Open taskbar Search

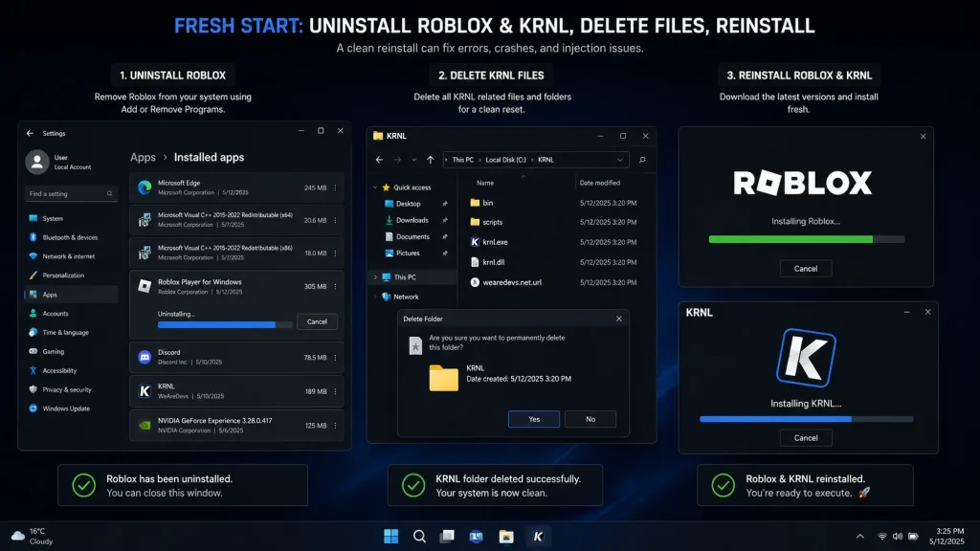point(419,536)
